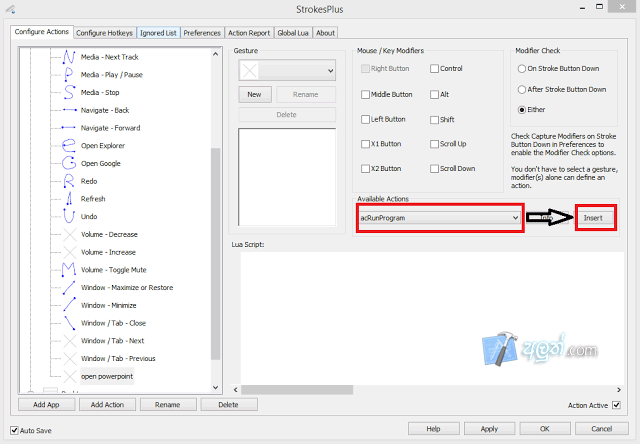Screen dimensions: 640x444
Task: Open the About tab
Action: [x=325, y=33]
